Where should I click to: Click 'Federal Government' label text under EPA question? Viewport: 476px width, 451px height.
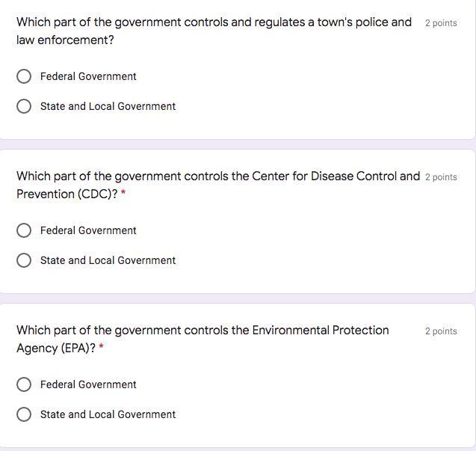tap(88, 384)
